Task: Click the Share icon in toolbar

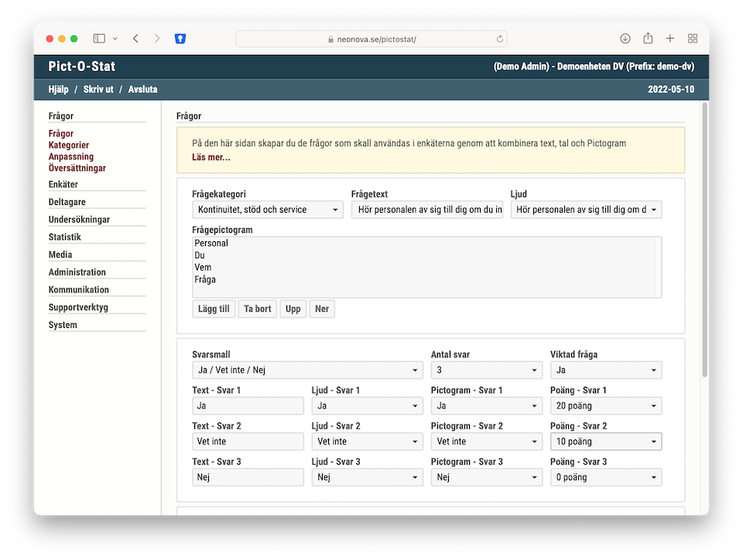Action: (x=648, y=39)
